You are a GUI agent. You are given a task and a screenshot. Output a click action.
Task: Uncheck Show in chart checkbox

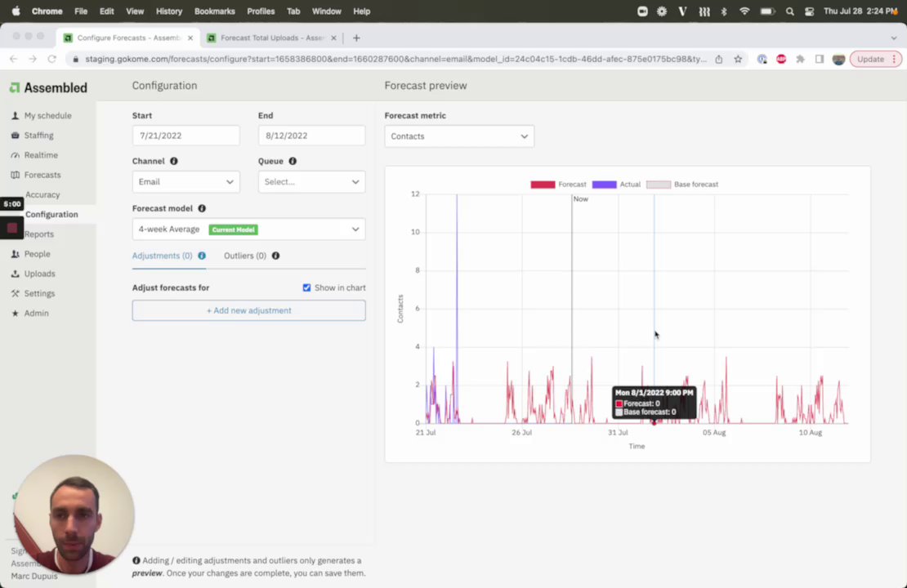(x=306, y=287)
